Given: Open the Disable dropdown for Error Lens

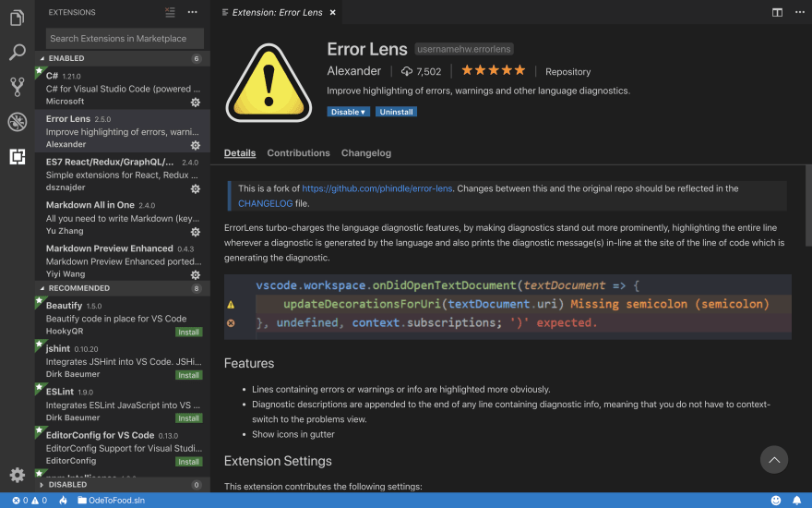Looking at the screenshot, I should (x=348, y=112).
